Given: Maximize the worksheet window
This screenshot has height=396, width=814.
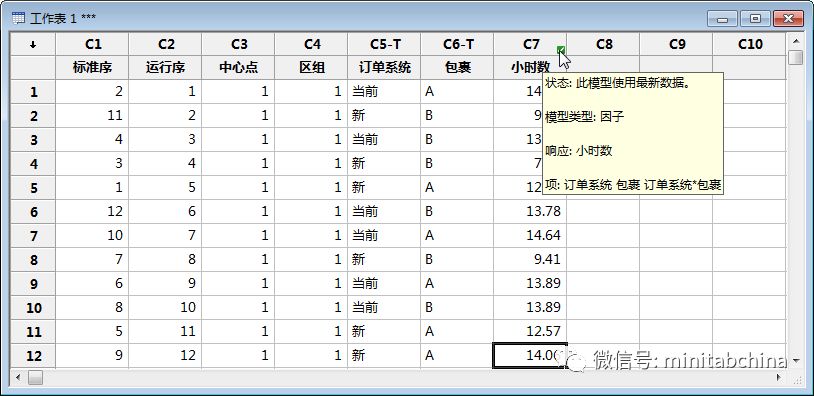Looking at the screenshot, I should [755, 19].
